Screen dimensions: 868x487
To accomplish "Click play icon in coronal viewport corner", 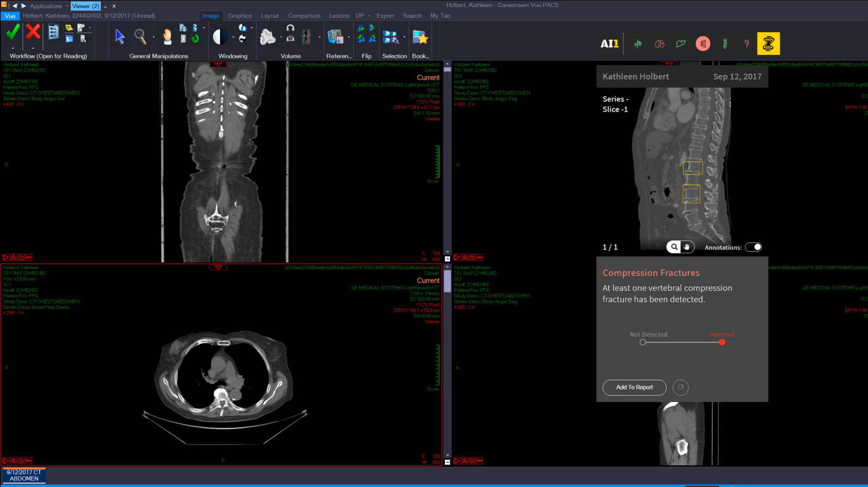I will pos(6,258).
